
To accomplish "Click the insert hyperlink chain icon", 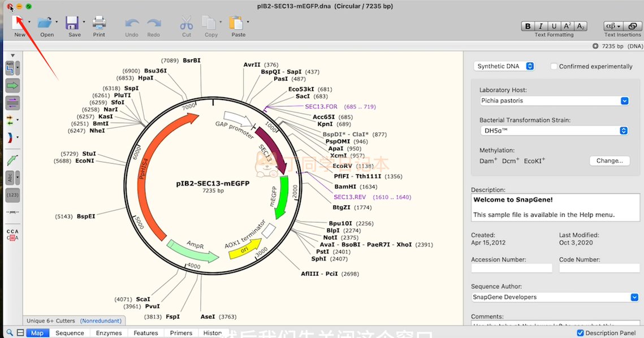I will coord(631,26).
